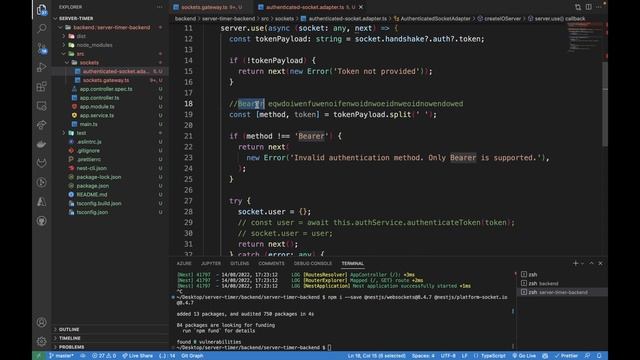This screenshot has width=640, height=360.
Task: Click the new terminal plus icon
Action: coord(576,263)
